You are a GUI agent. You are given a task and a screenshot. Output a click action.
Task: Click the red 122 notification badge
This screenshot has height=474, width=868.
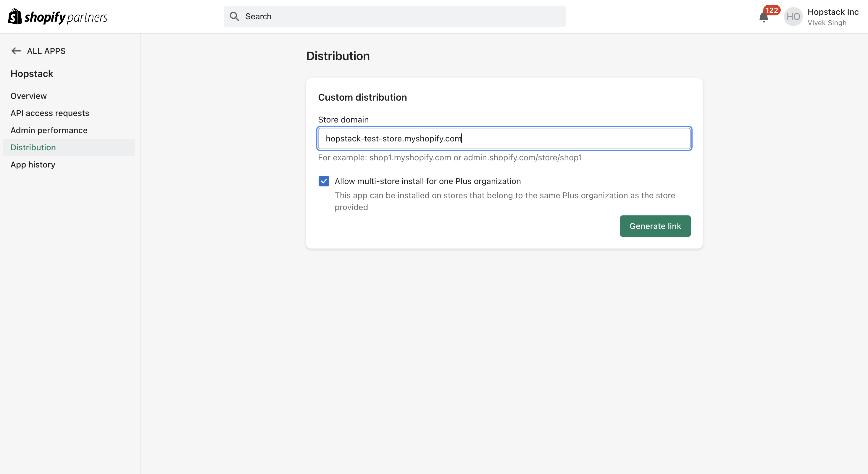[x=772, y=10]
